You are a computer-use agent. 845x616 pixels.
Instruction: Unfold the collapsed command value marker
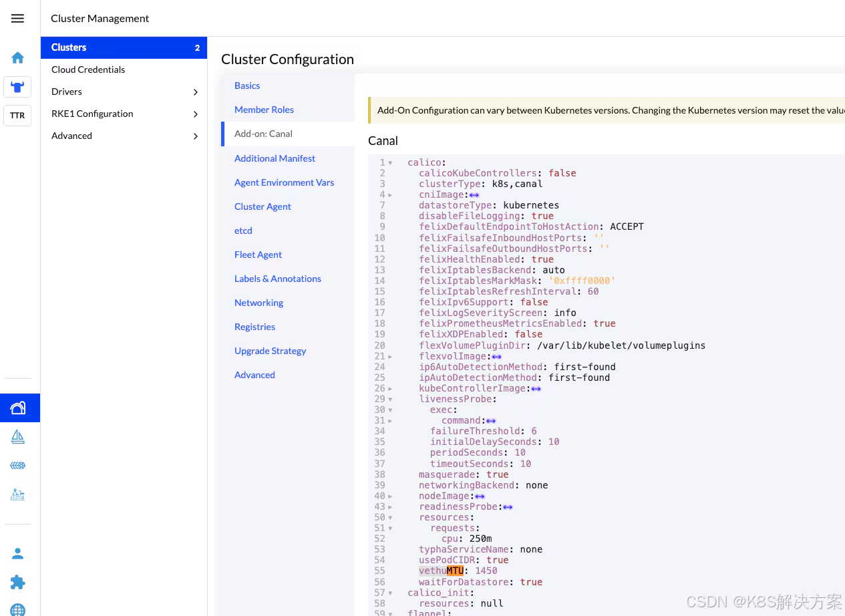tap(491, 421)
